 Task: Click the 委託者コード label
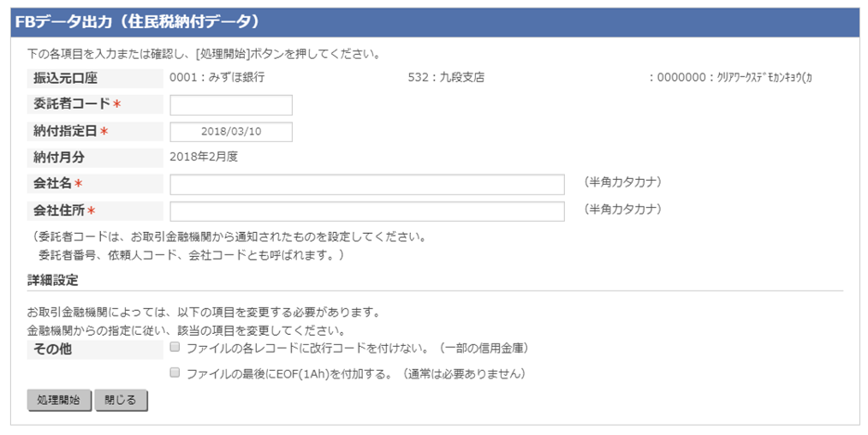click(x=77, y=104)
